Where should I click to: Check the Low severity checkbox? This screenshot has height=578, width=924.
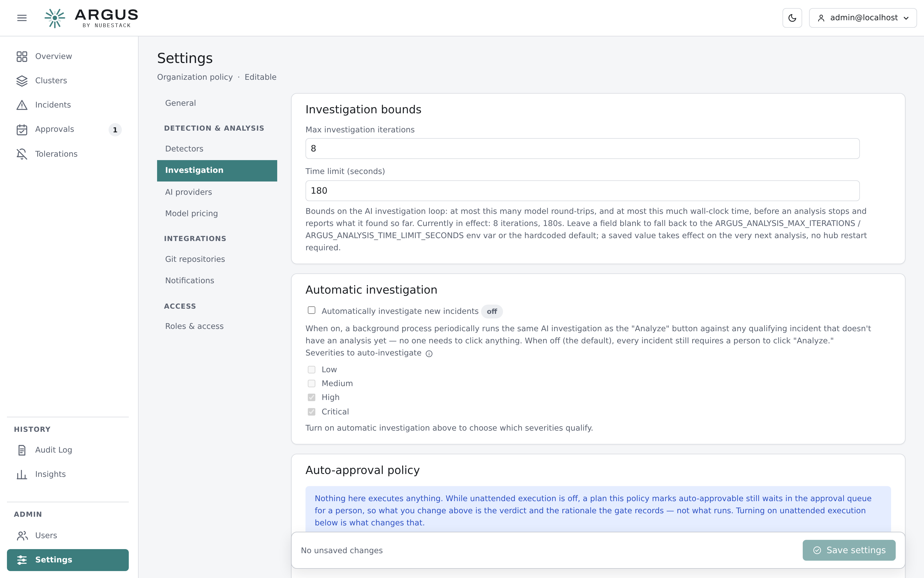312,370
